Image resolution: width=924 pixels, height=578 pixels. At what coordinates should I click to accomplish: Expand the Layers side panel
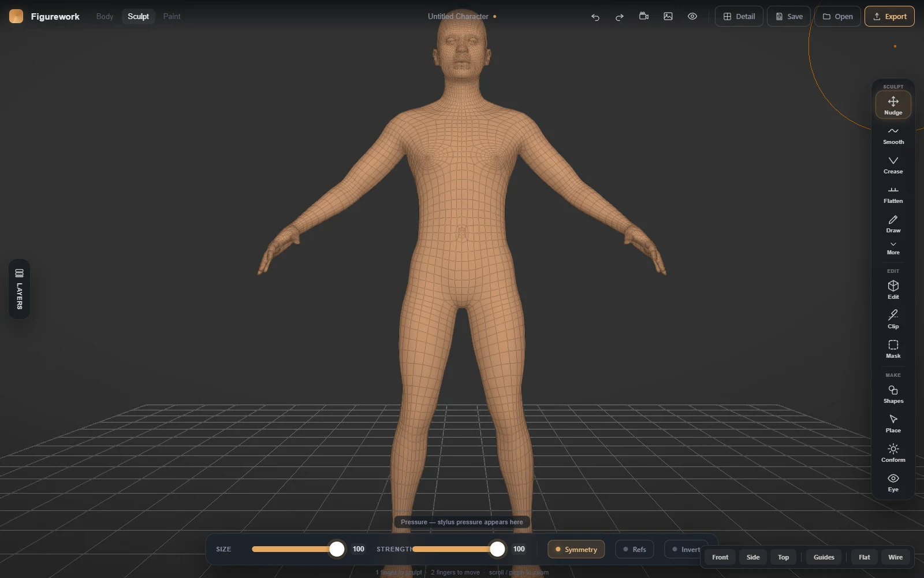click(x=19, y=289)
